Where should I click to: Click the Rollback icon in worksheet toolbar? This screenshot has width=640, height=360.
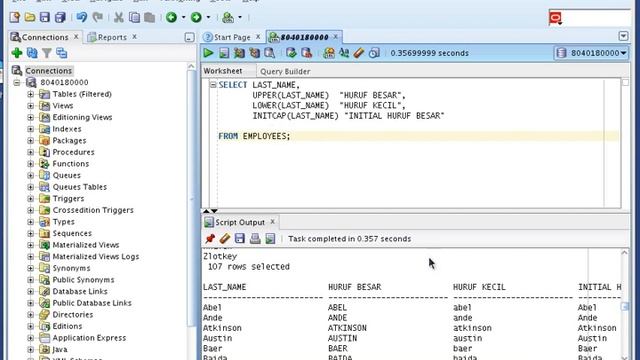[x=307, y=53]
